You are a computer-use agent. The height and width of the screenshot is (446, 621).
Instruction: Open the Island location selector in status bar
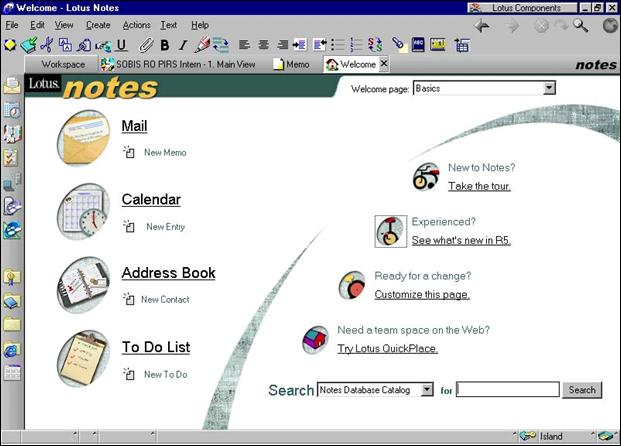coord(551,437)
